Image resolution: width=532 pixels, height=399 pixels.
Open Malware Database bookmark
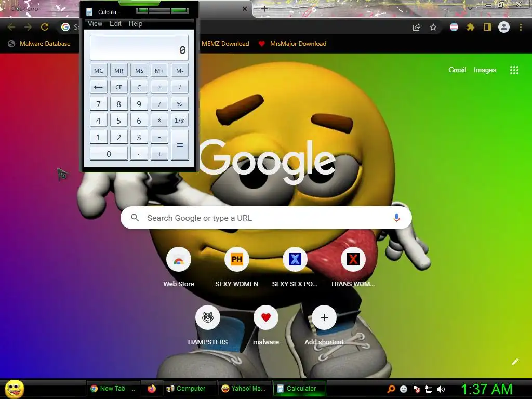point(39,44)
